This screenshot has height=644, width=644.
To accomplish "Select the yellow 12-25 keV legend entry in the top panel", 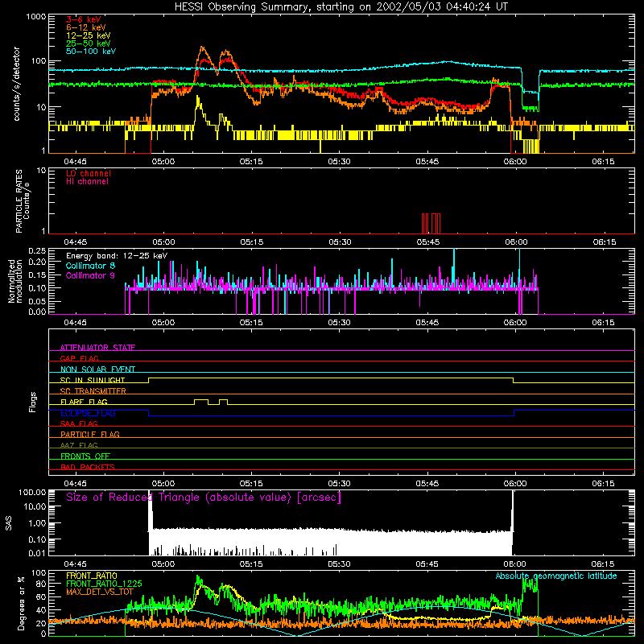I will pos(89,35).
